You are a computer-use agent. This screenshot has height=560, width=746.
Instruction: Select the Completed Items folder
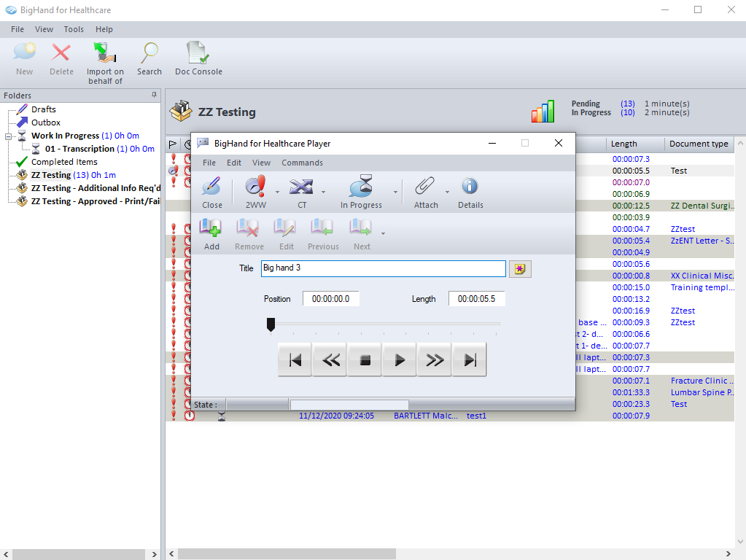click(x=64, y=163)
